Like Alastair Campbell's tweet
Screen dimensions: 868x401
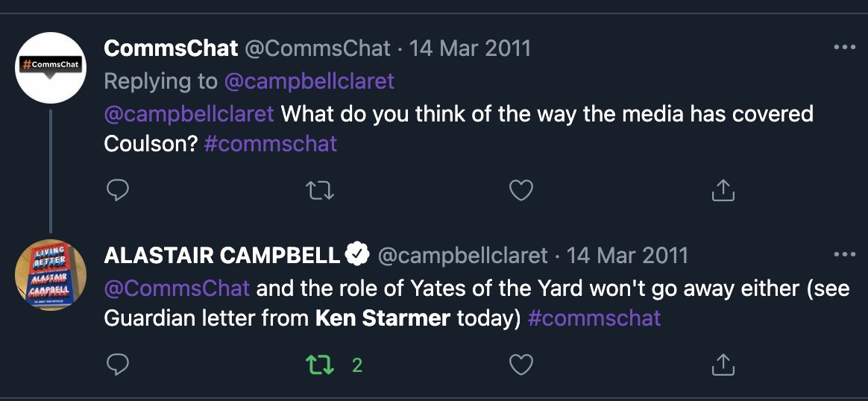coord(521,364)
